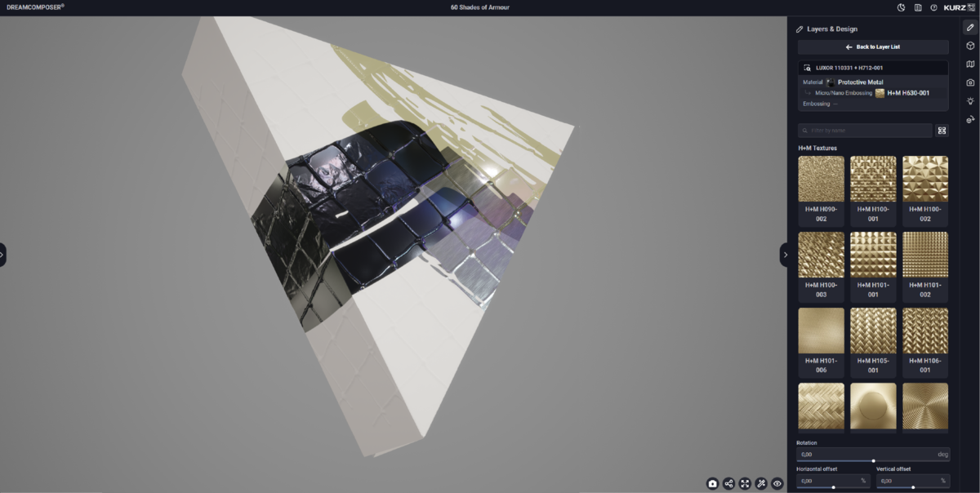The width and height of the screenshot is (980, 493).
Task: Toggle grid view of textures
Action: pyautogui.click(x=942, y=131)
